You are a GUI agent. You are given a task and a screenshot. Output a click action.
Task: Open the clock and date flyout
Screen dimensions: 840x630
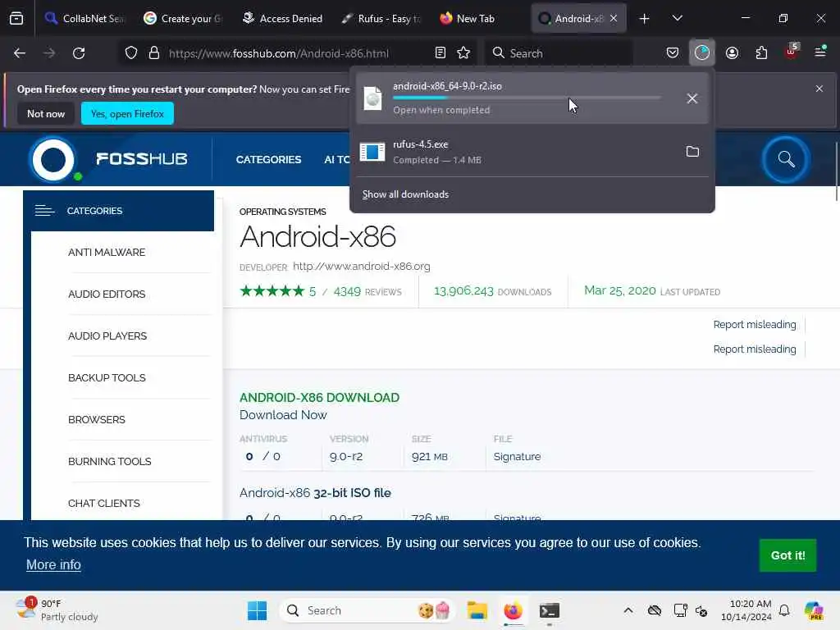pyautogui.click(x=746, y=610)
